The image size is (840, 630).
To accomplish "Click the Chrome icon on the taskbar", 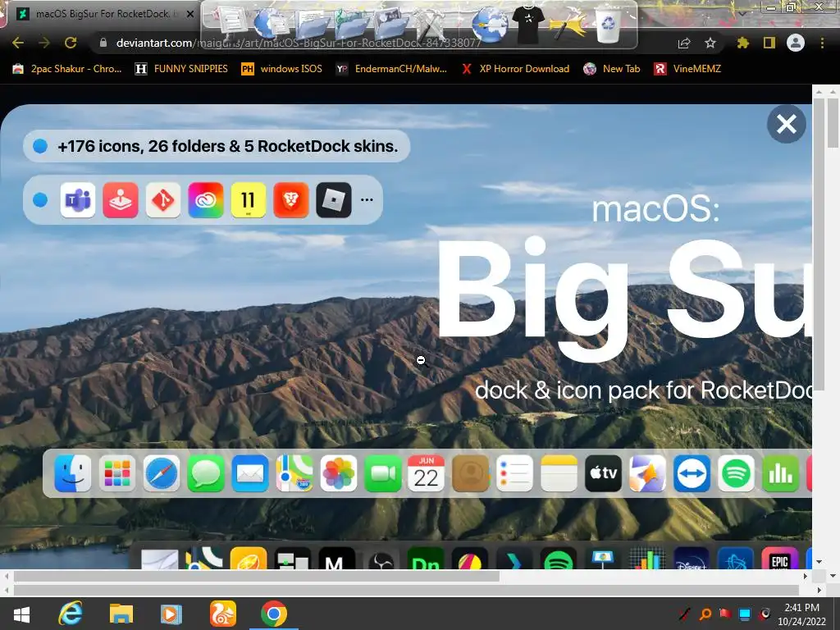I will [274, 614].
